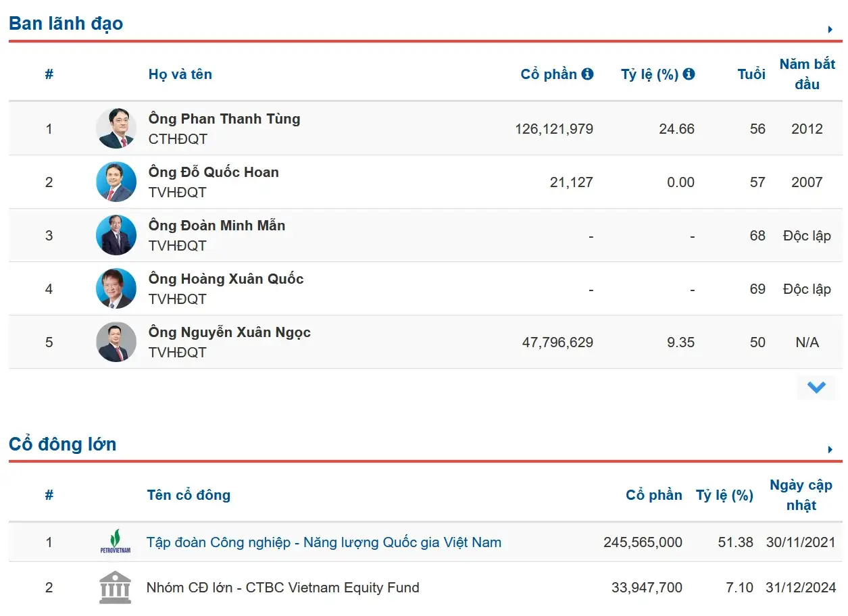Image resolution: width=848 pixels, height=616 pixels.
Task: Click Đoàn Minh Mẫn's portrait
Action: (x=116, y=235)
